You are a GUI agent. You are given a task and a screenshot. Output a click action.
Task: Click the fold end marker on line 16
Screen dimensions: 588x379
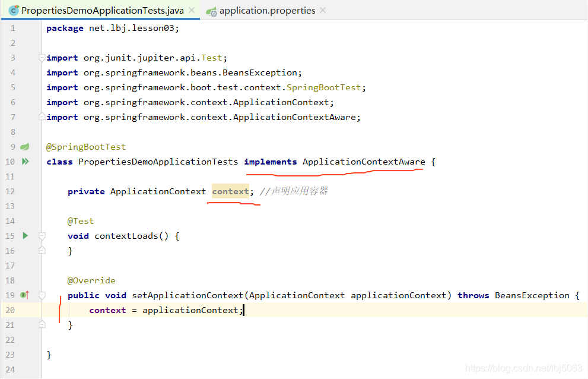point(42,250)
